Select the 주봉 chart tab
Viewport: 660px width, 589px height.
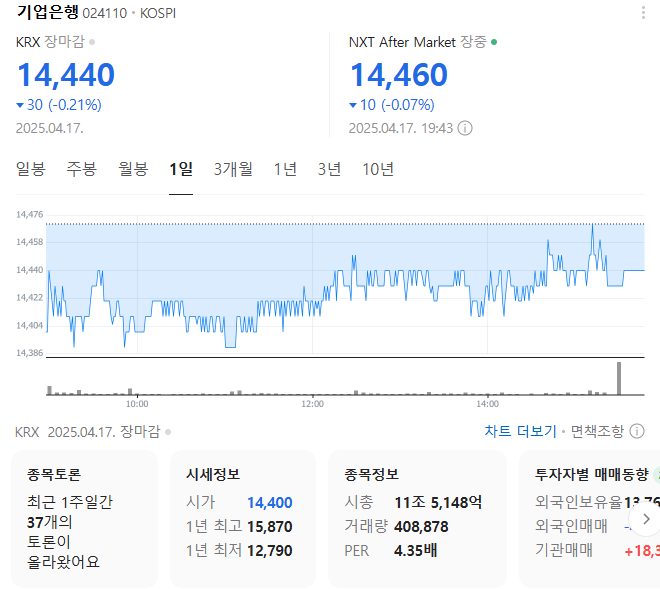tap(82, 169)
